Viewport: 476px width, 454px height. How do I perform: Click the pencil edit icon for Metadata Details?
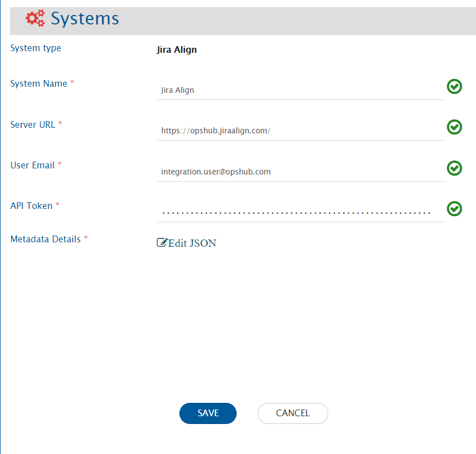(162, 242)
